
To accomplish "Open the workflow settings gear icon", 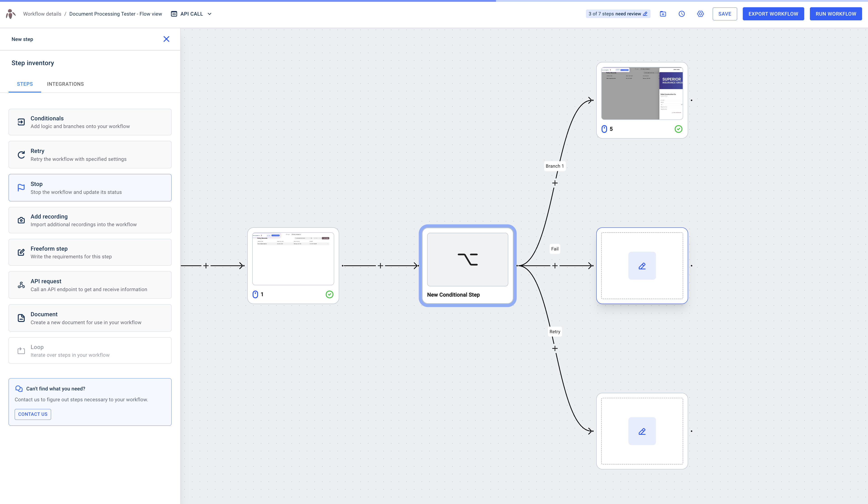I will point(701,14).
